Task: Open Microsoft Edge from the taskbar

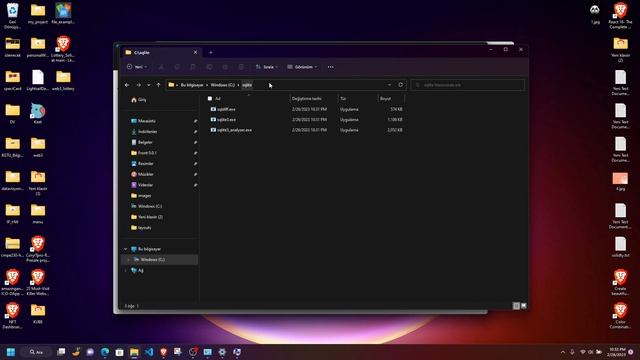Action: (105, 352)
